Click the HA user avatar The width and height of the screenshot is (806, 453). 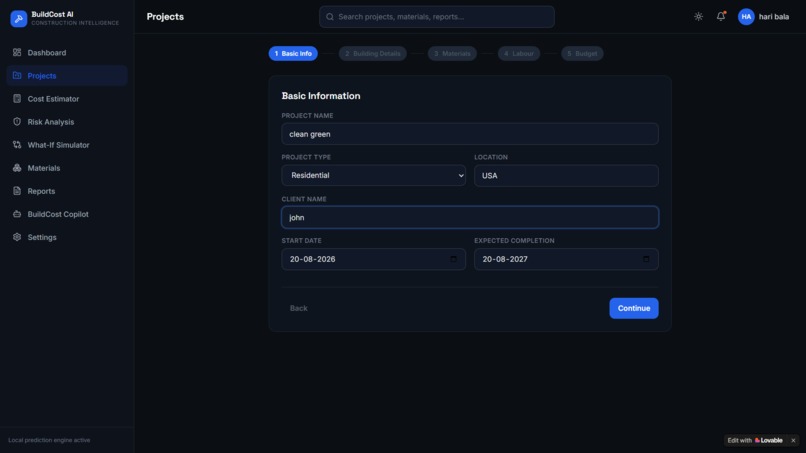[746, 16]
